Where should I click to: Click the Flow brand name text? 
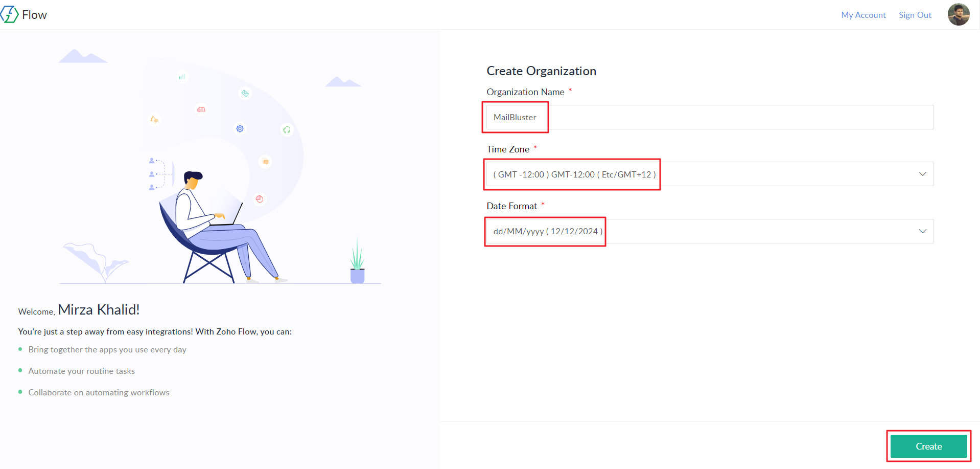35,15
